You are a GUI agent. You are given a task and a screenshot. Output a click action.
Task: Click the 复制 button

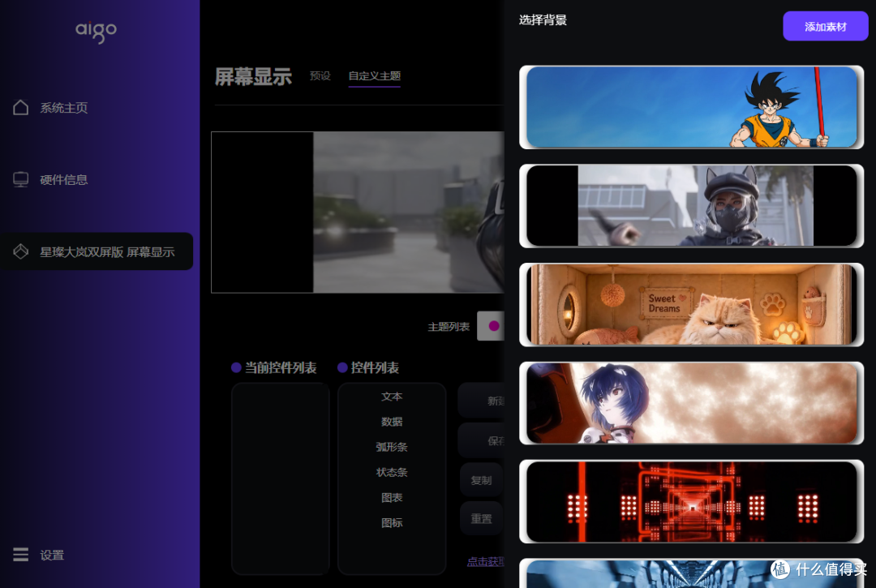pos(481,480)
